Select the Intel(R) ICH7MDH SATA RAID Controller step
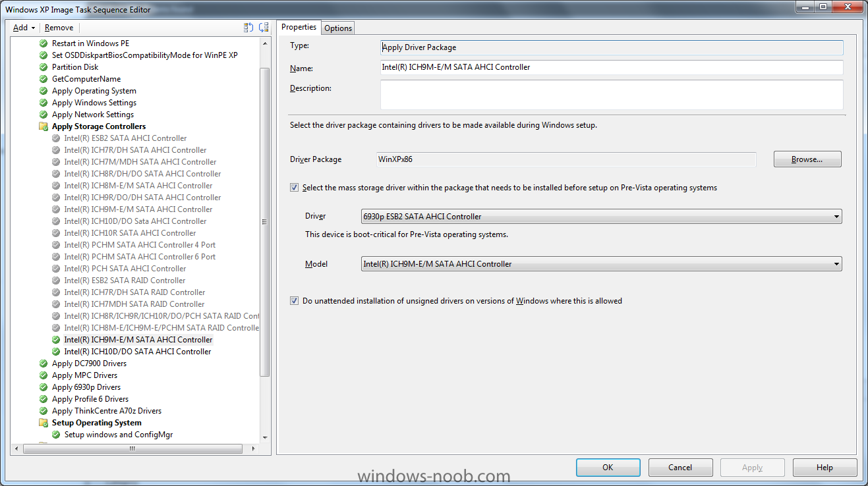This screenshot has width=868, height=486. (x=134, y=304)
